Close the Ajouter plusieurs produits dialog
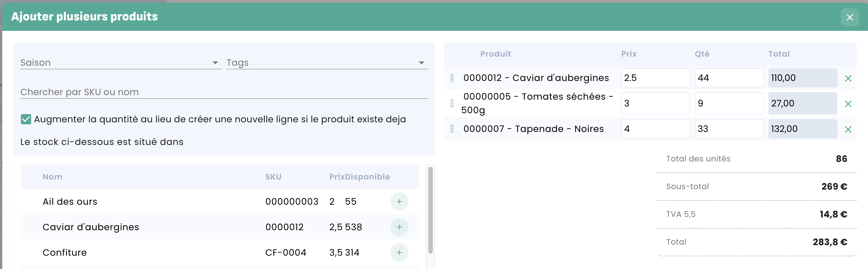The height and width of the screenshot is (269, 868). click(849, 17)
